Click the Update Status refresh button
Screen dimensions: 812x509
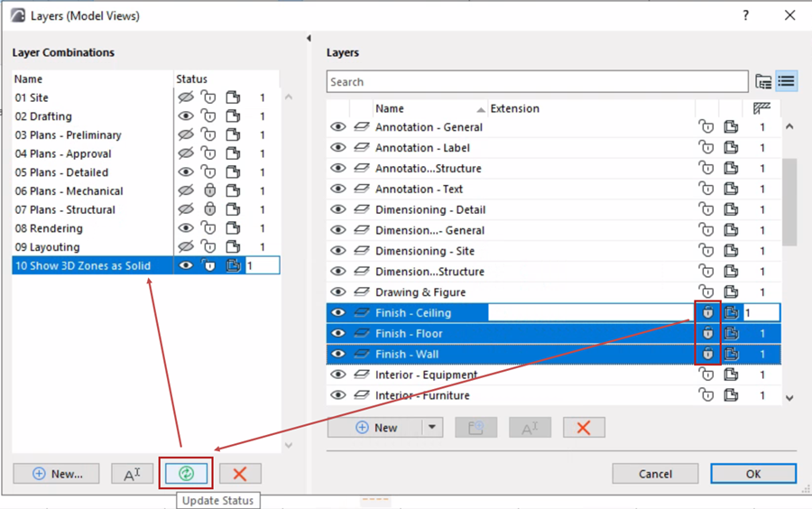pyautogui.click(x=186, y=473)
